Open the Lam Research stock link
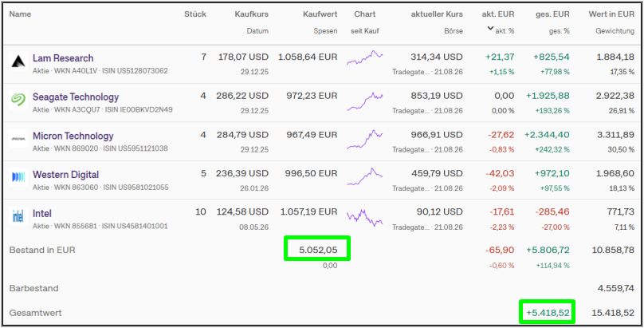 tap(63, 58)
